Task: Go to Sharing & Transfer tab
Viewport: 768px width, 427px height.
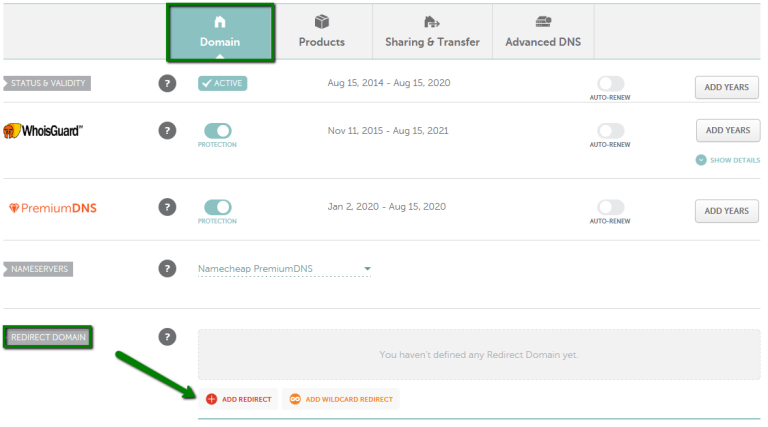Action: [x=432, y=31]
